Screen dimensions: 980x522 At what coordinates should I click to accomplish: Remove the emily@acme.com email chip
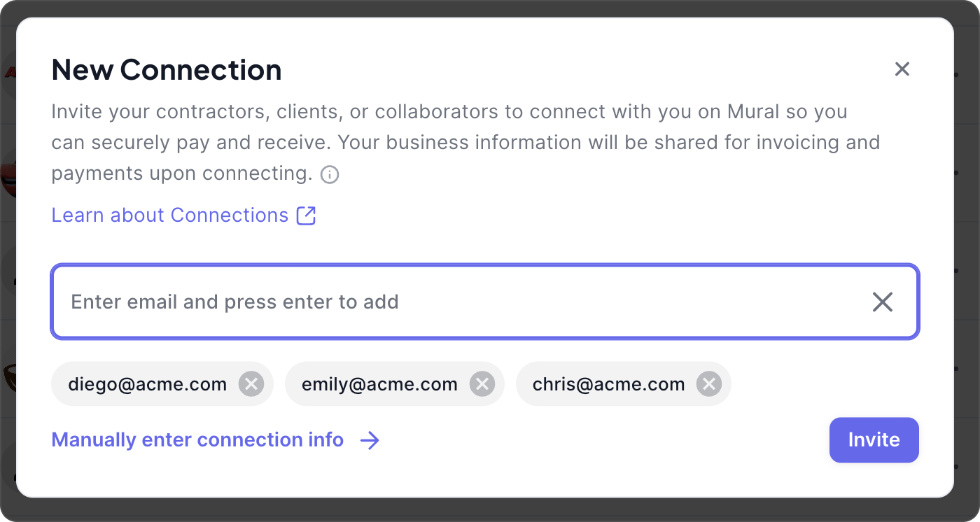coord(482,384)
